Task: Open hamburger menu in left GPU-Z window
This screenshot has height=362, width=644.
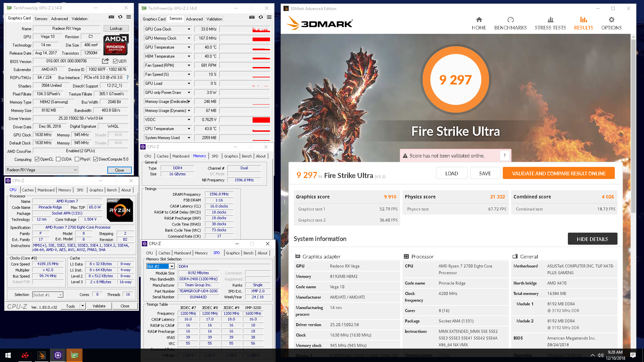Action: point(128,17)
